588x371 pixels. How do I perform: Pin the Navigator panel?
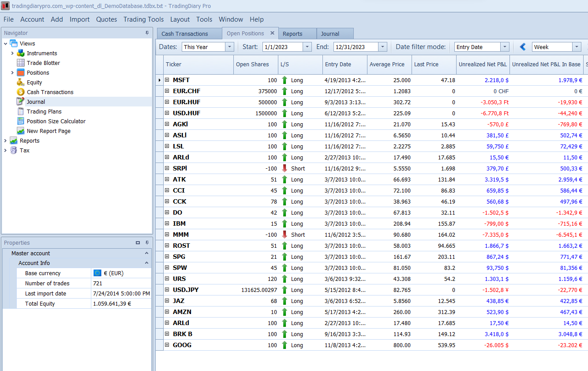(147, 33)
